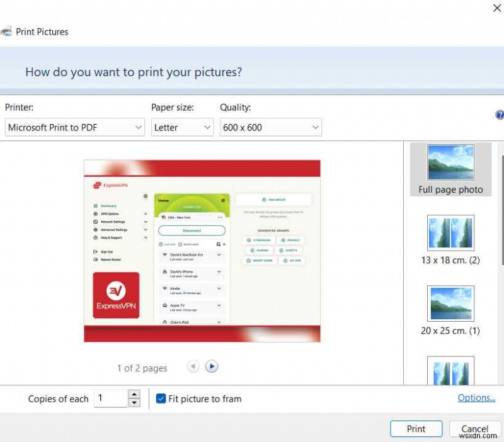Click the Print button
Image resolution: width=504 pixels, height=442 pixels.
click(x=416, y=429)
